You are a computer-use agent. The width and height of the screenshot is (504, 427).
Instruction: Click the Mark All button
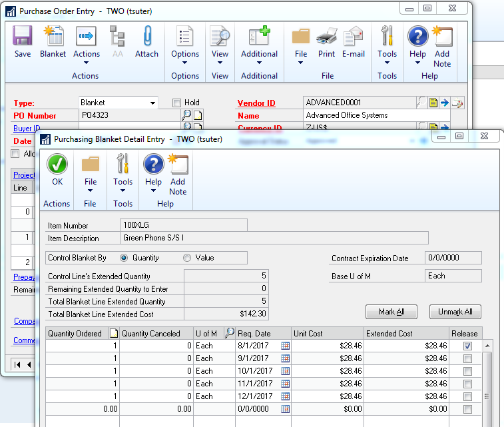coord(391,312)
